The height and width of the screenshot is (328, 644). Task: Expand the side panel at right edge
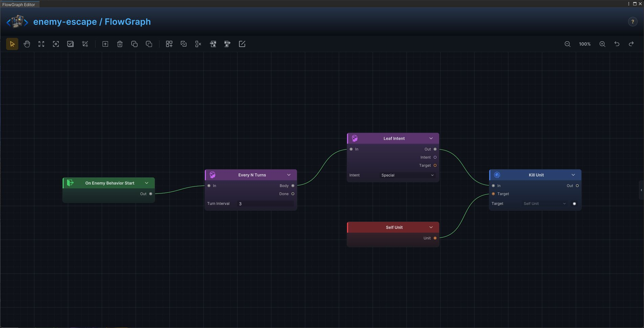click(x=641, y=190)
